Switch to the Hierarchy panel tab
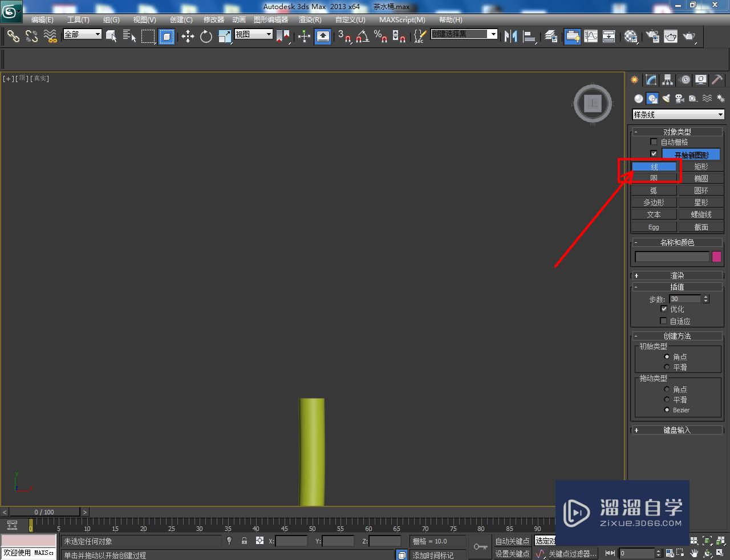 pos(667,80)
